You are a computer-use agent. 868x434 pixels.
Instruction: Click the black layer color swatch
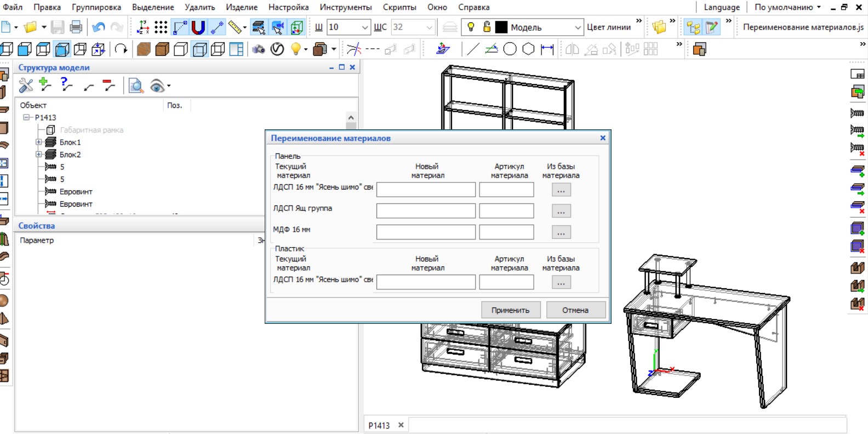pos(501,27)
